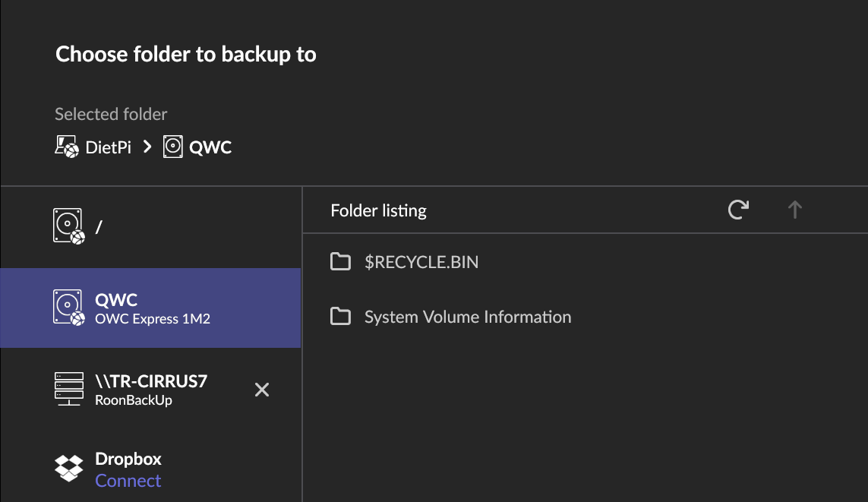Open the $RECYCLE.BIN folder name
The image size is (868, 502).
421,262
